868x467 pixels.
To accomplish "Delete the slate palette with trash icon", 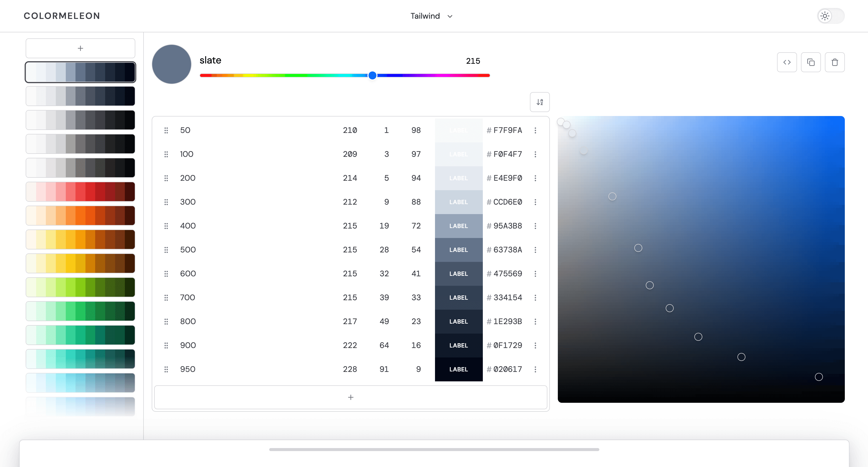I will [835, 62].
